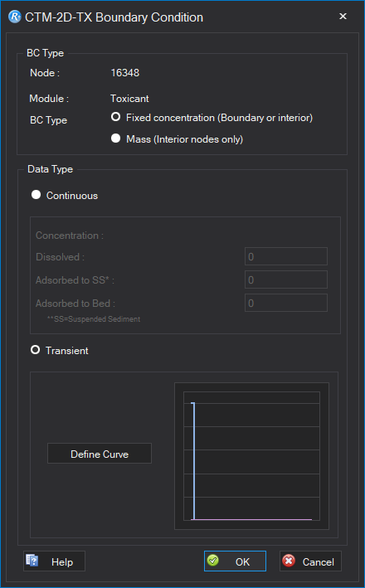Click the Help book question-mark icon

pos(32,561)
